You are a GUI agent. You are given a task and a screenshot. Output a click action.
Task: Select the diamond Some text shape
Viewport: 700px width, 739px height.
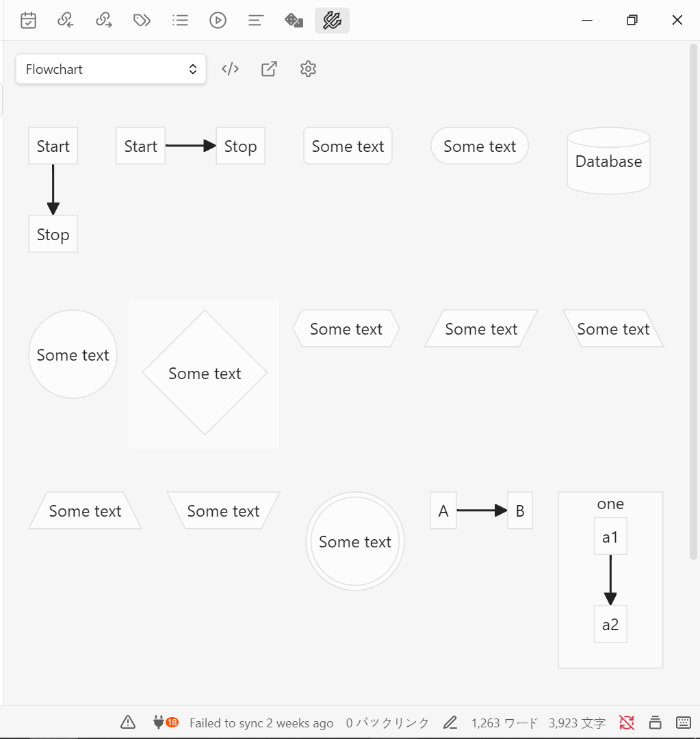(205, 373)
